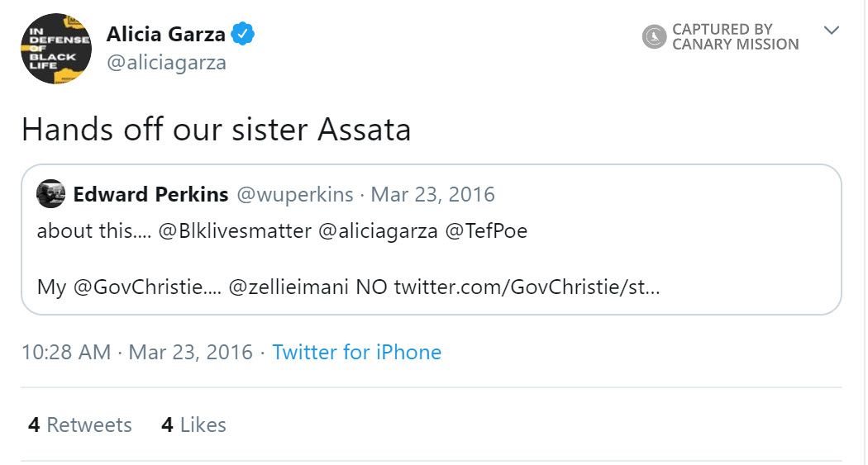Image resolution: width=868 pixels, height=465 pixels.
Task: Open Edward Perkins's name in quoted tweet
Action: pyautogui.click(x=150, y=195)
